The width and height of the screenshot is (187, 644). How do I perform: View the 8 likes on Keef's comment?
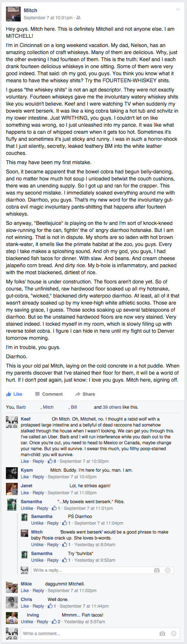[x=52, y=461]
